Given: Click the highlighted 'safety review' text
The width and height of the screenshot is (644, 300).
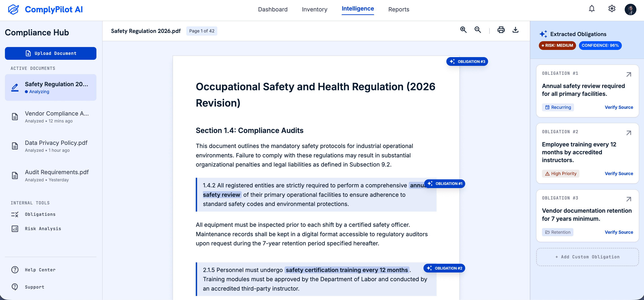Looking at the screenshot, I should (x=222, y=195).
